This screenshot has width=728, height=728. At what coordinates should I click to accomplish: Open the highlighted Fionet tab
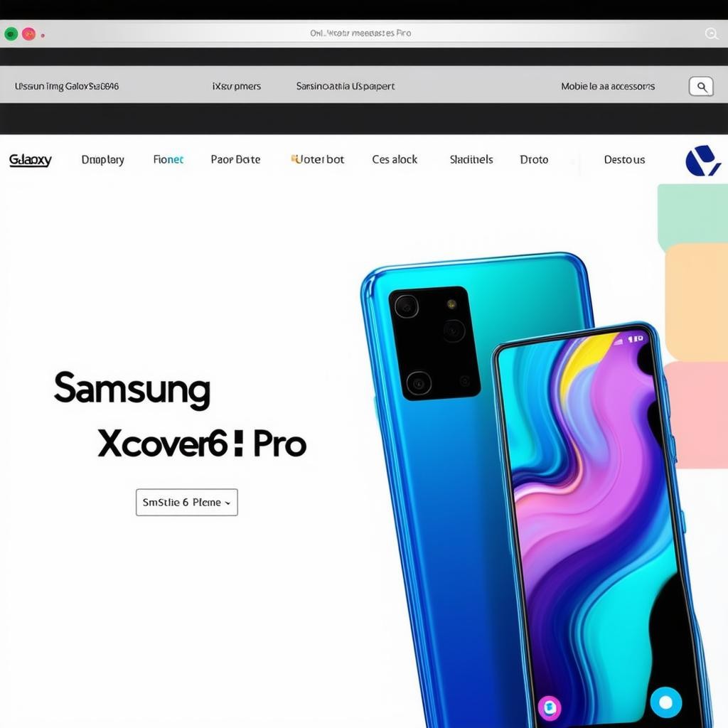[168, 160]
